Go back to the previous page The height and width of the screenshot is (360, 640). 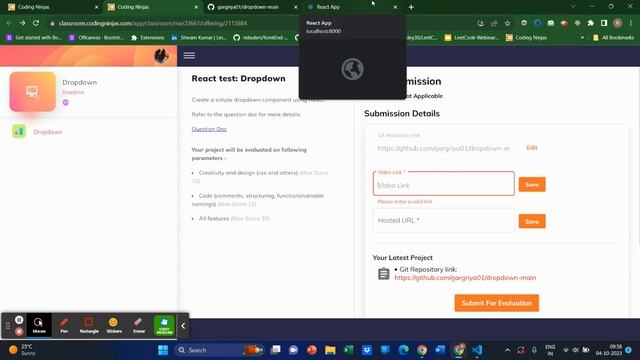point(9,23)
